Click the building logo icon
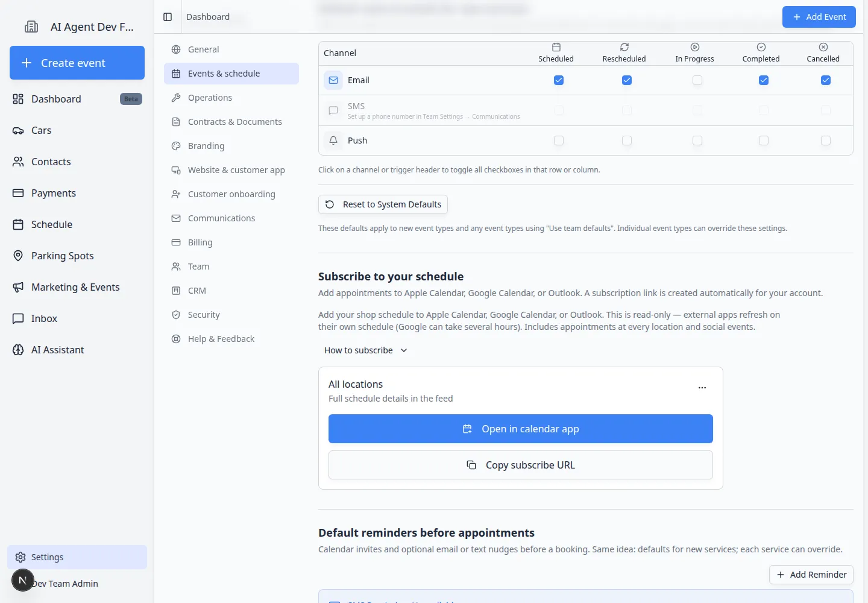This screenshot has height=603, width=868. [31, 27]
